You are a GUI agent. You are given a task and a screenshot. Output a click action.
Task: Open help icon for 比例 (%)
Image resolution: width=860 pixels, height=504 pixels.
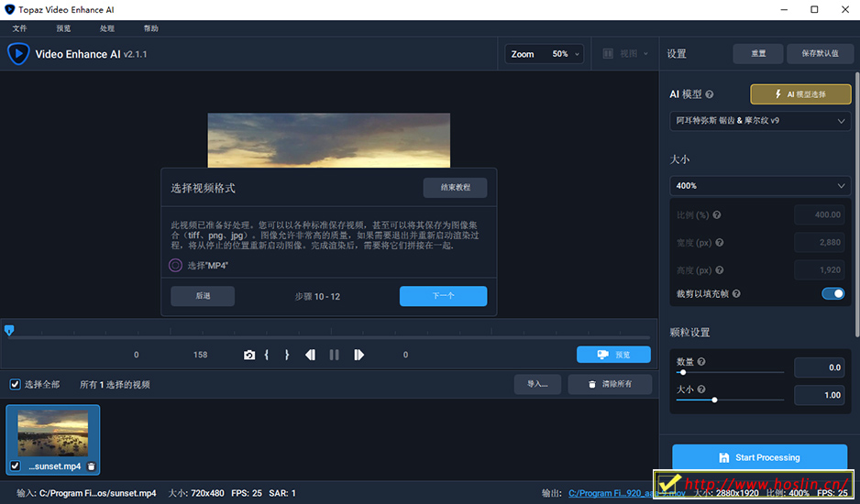click(x=717, y=215)
